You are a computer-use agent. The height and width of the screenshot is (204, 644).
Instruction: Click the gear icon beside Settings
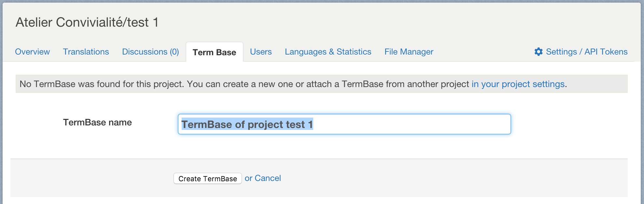539,52
